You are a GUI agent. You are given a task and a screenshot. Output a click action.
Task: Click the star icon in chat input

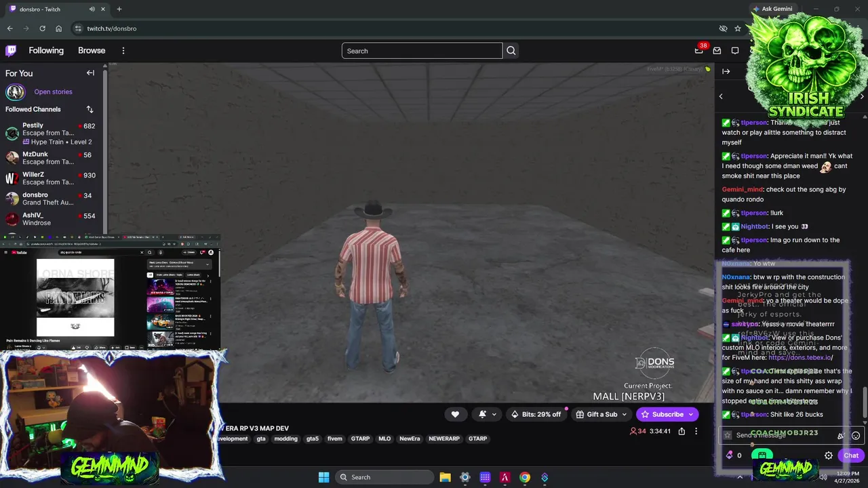tap(728, 436)
